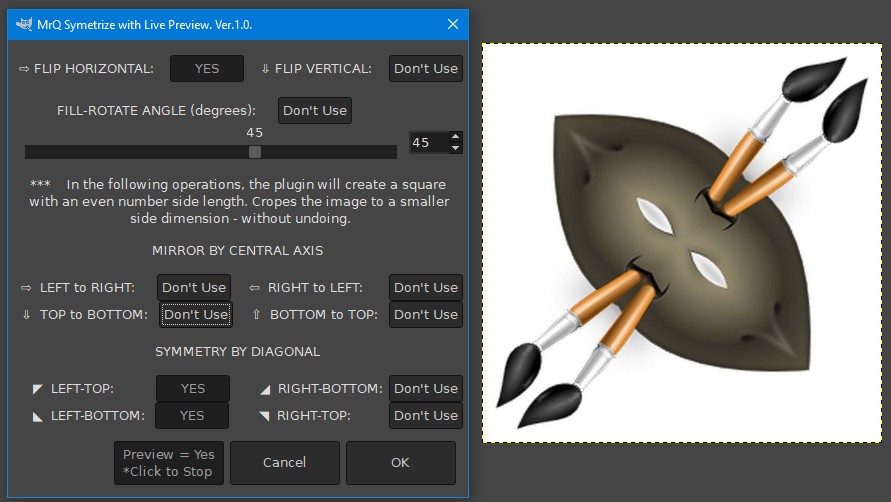The image size is (891, 502).
Task: Increase the angle with spinner up arrow
Action: (455, 137)
